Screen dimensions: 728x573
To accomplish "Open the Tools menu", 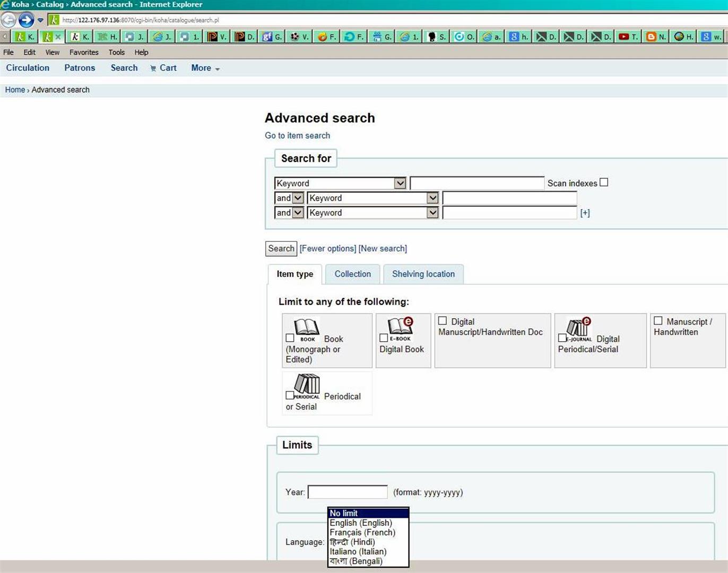I will coord(117,53).
